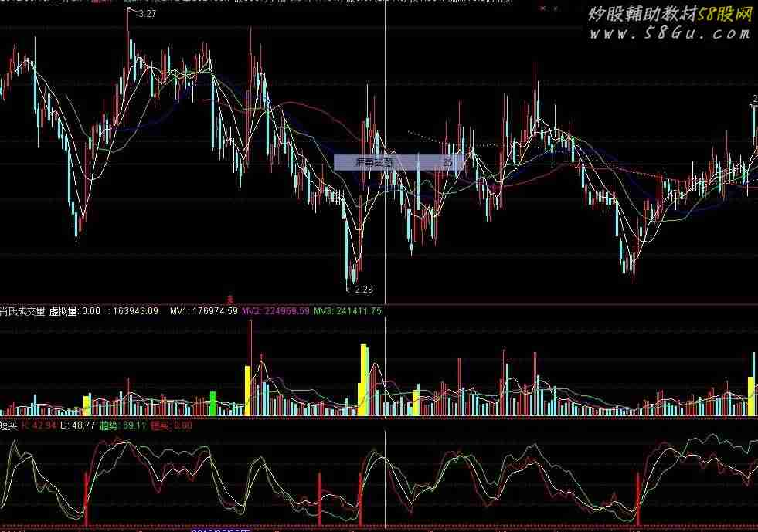Select the red 短买: 0.00 readout
Viewport: 758px width, 532px height.
click(x=171, y=425)
